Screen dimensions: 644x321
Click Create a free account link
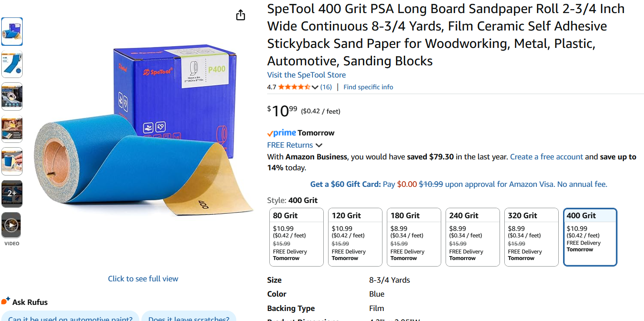(x=546, y=157)
